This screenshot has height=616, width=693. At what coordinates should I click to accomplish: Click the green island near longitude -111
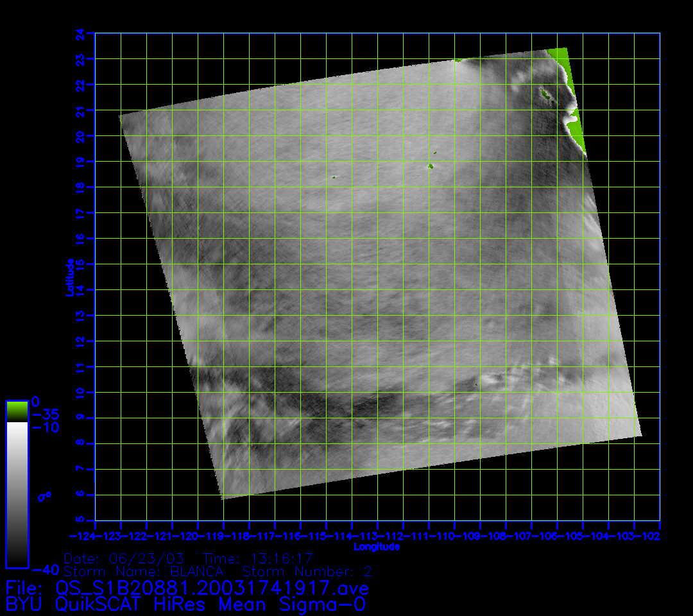pyautogui.click(x=431, y=166)
